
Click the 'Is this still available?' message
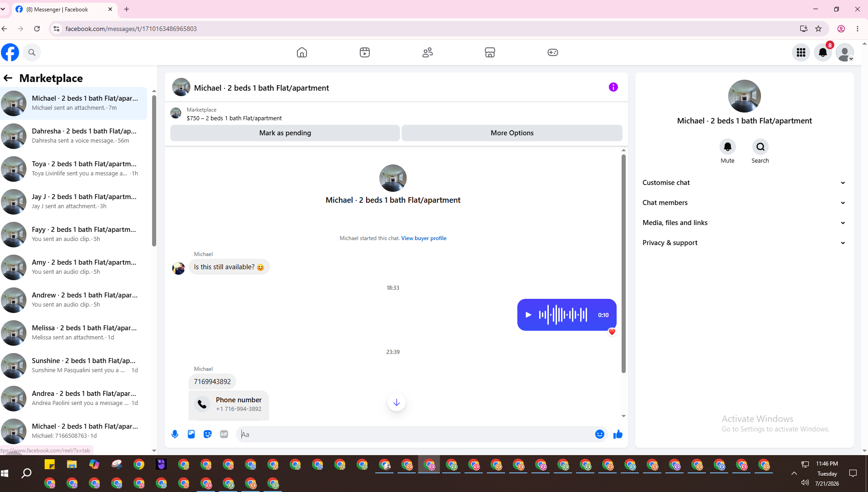229,267
